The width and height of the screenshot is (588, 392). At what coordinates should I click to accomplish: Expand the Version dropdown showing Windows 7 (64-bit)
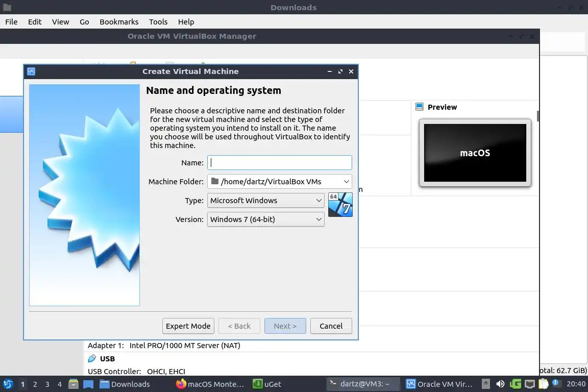click(265, 219)
